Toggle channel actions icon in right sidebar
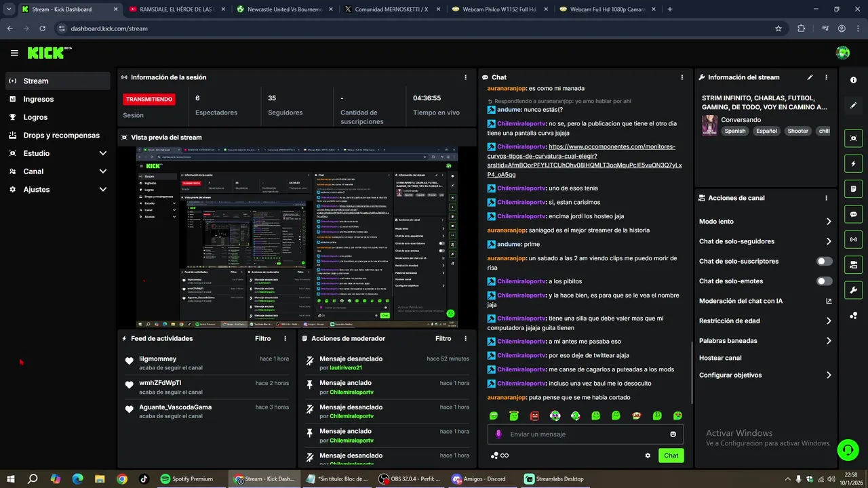868x488 pixels. (853, 264)
